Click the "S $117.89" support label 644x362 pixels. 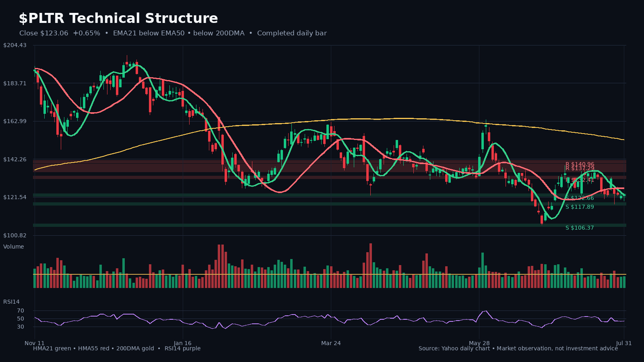tap(580, 207)
